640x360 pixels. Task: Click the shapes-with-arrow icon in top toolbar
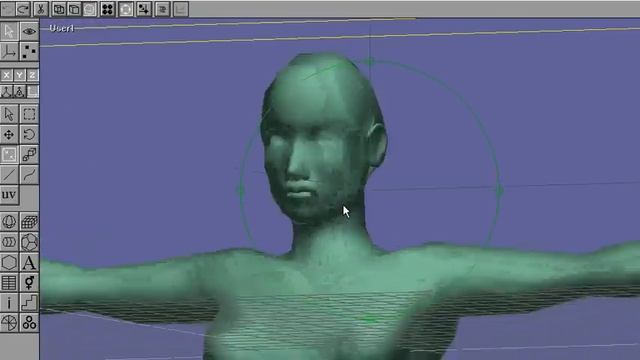click(x=144, y=9)
